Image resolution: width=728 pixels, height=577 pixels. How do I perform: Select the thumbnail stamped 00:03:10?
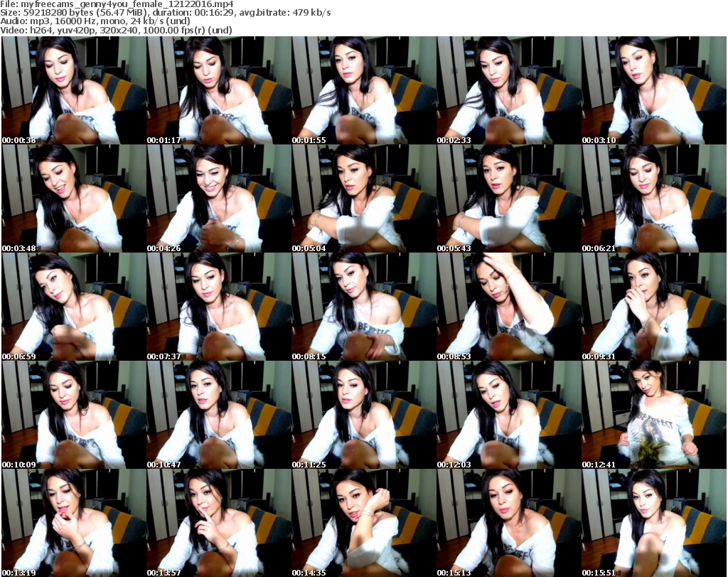click(654, 90)
